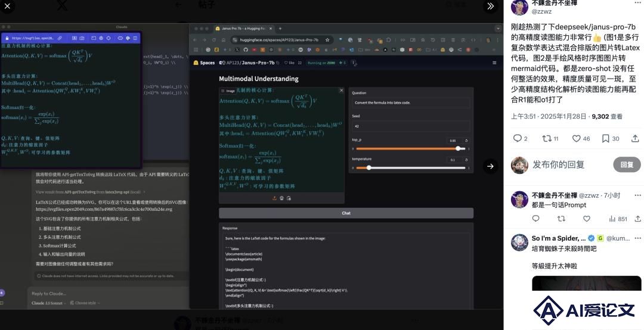The width and height of the screenshot is (644, 330).
Task: Click the Question text field
Action: click(411, 102)
